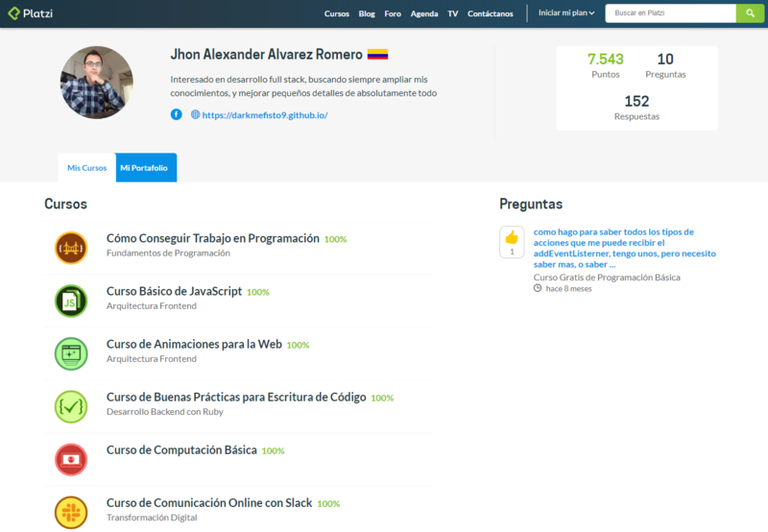Click Curso Gratis de Programación Básica text

click(607, 278)
